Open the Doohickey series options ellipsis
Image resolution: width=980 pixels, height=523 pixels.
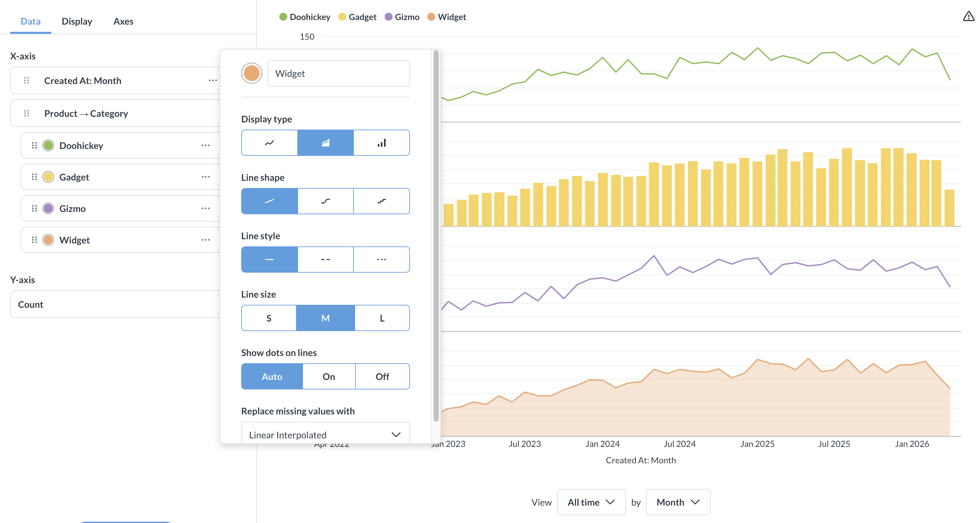point(206,146)
